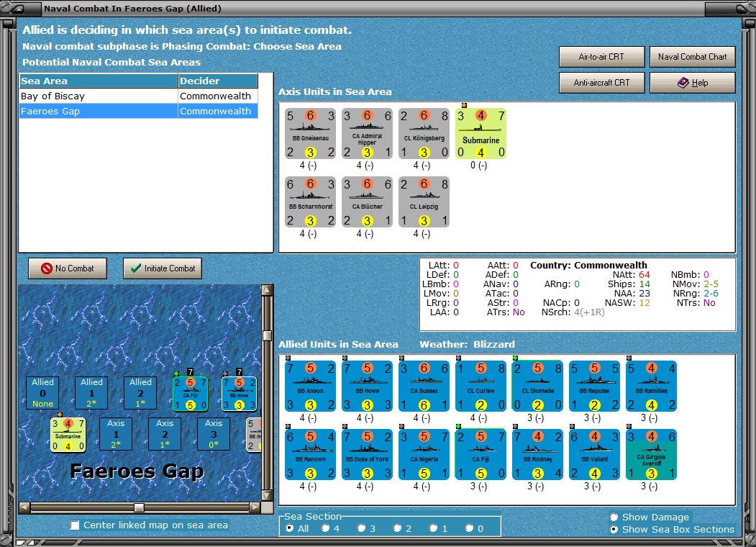Switch to Show Damage option
This screenshot has width=756, height=547.
614,517
